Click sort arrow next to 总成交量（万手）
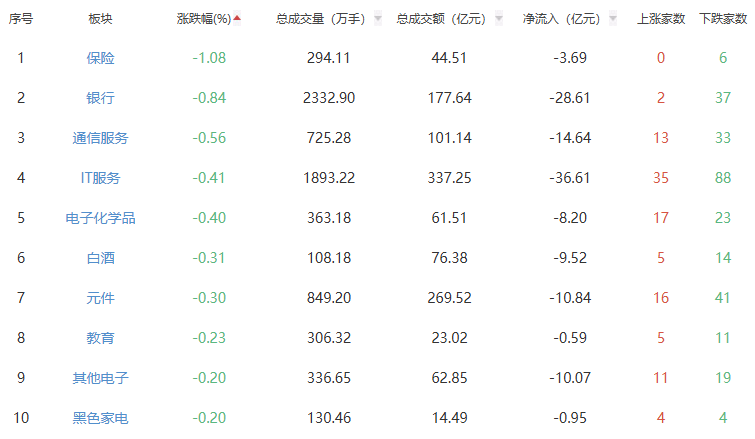 pos(377,18)
